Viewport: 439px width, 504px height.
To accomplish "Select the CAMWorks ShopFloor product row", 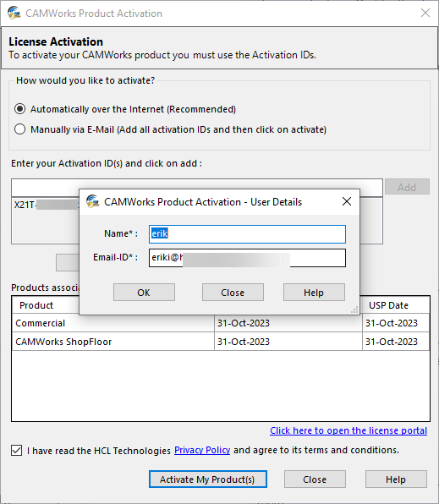I will 221,342.
